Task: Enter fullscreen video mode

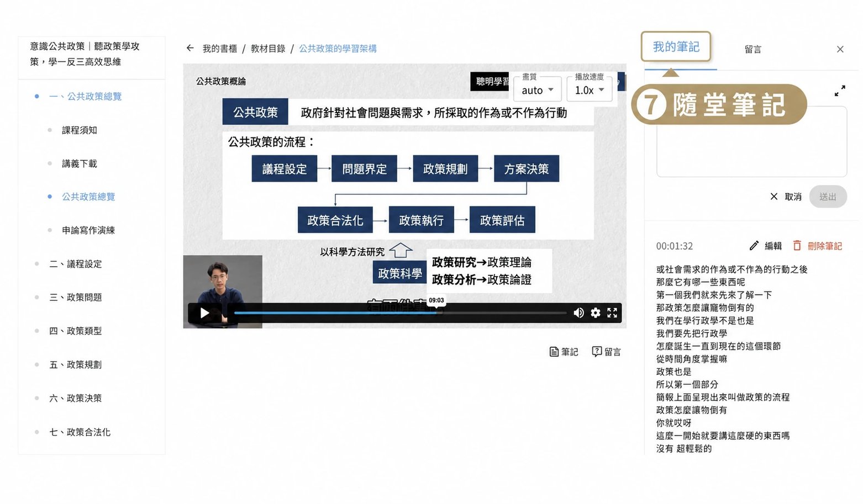Action: [x=612, y=313]
